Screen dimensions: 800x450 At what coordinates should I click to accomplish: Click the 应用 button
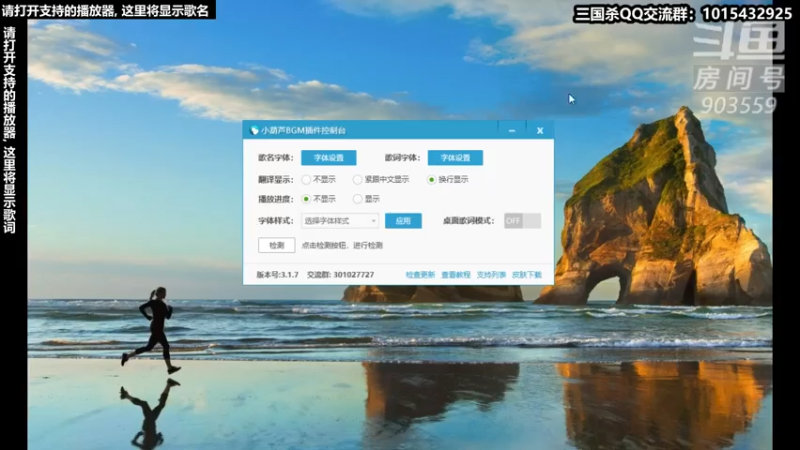[403, 221]
